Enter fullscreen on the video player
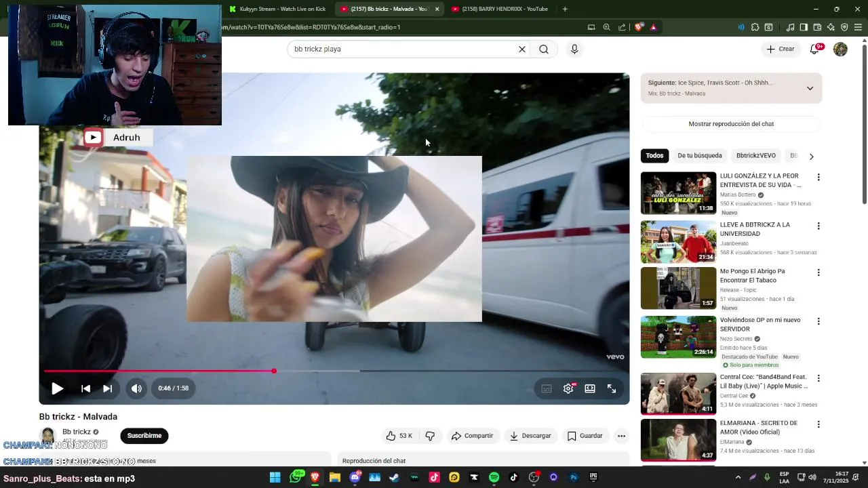 click(x=612, y=388)
